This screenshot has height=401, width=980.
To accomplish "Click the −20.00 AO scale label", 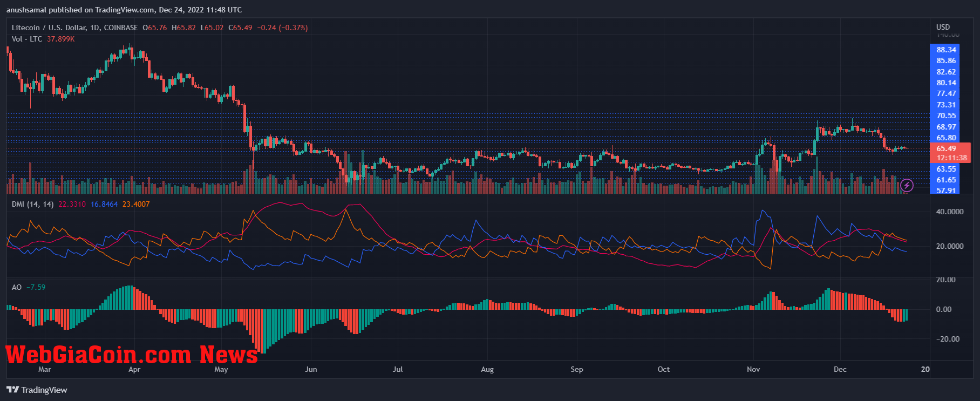I will 948,339.
